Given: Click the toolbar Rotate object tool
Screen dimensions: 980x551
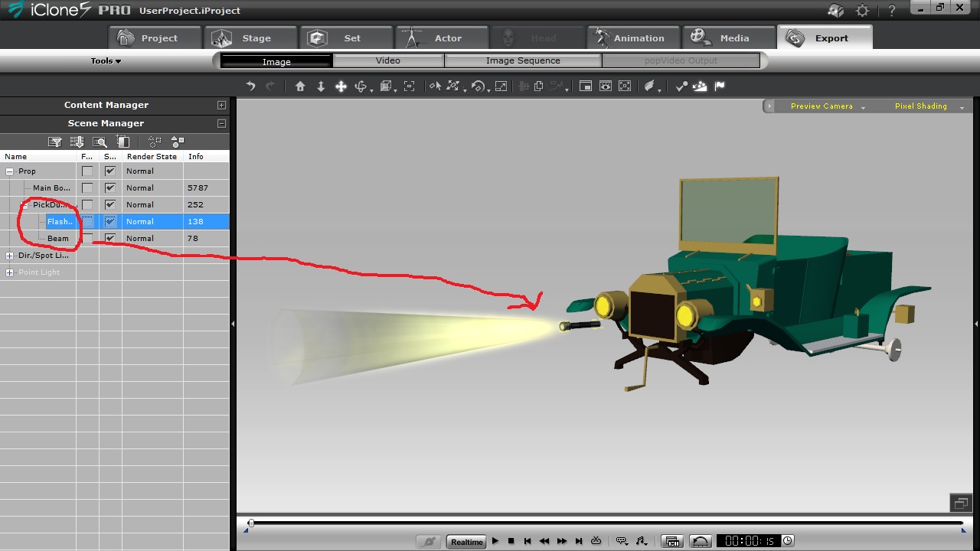Looking at the screenshot, I should (479, 86).
